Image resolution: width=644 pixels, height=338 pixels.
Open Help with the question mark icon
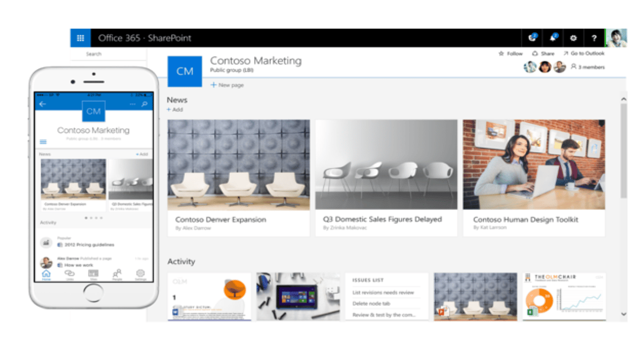point(593,38)
